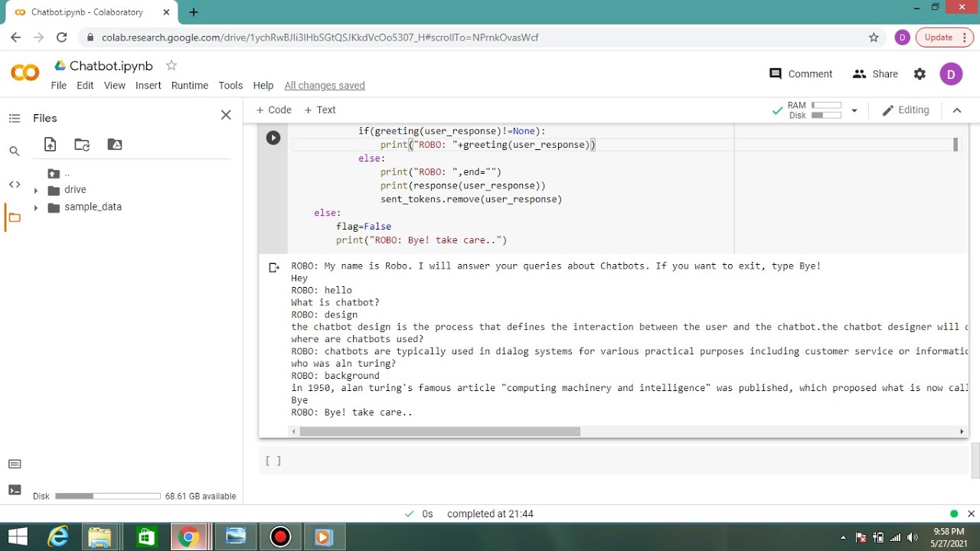Open the Comment button

pyautogui.click(x=801, y=74)
